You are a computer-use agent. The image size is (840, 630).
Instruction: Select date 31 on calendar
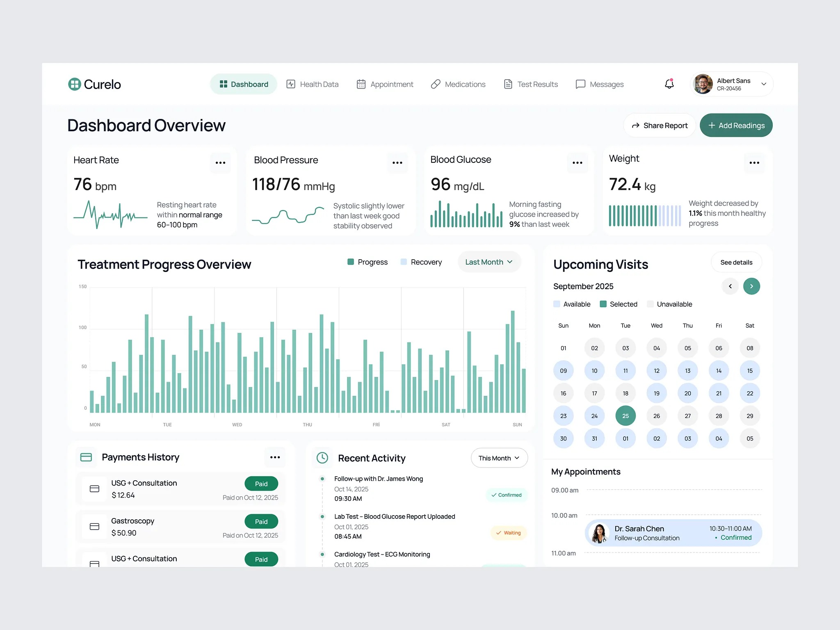(594, 438)
